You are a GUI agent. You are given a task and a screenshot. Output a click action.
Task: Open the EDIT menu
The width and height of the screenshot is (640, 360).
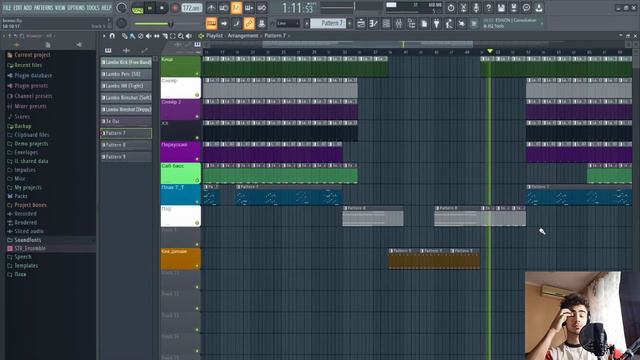18,8
